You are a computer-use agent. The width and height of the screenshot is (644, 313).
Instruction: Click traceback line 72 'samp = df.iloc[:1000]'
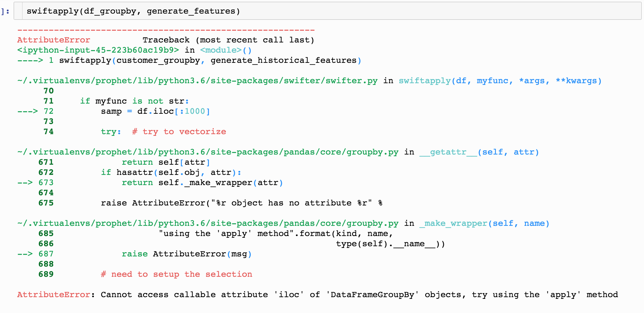coord(155,111)
